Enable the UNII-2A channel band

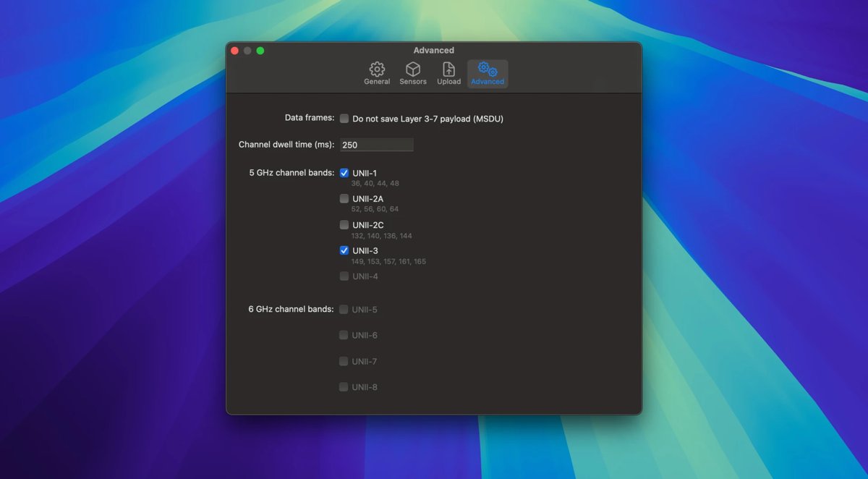point(344,199)
